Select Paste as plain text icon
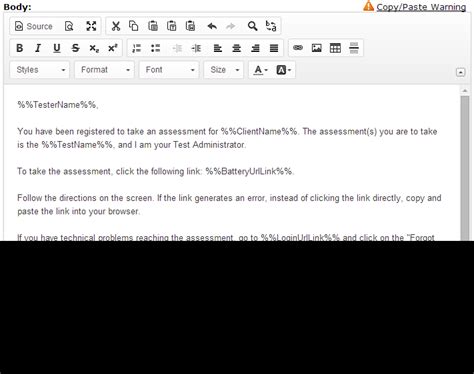Viewport: 474px width, 374px height. click(x=171, y=26)
